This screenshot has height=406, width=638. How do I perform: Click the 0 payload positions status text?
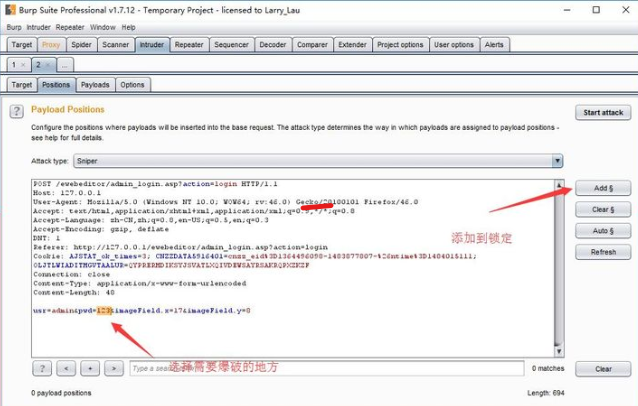point(61,393)
